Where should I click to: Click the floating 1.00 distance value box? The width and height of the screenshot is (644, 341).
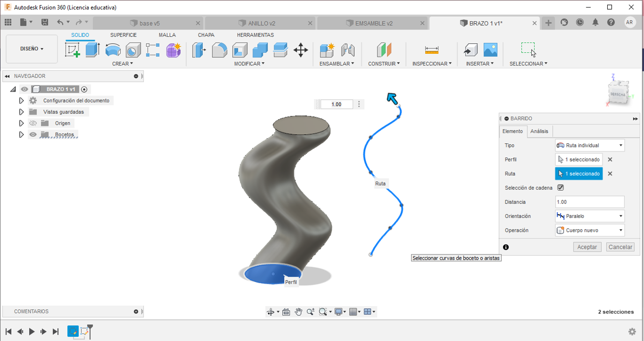337,104
